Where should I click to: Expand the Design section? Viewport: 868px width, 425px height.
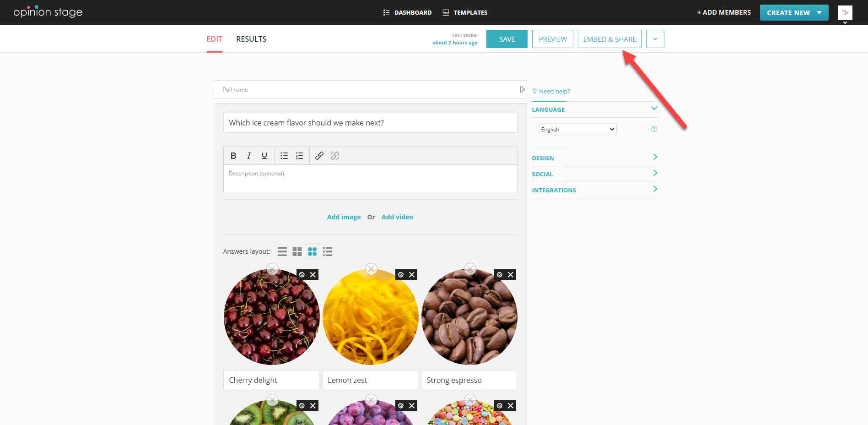[543, 158]
